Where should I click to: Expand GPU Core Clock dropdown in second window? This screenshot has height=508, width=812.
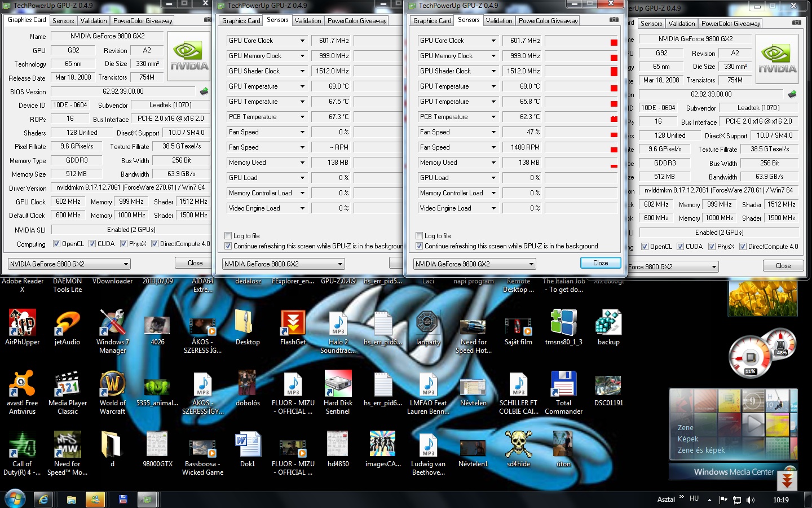[x=302, y=41]
